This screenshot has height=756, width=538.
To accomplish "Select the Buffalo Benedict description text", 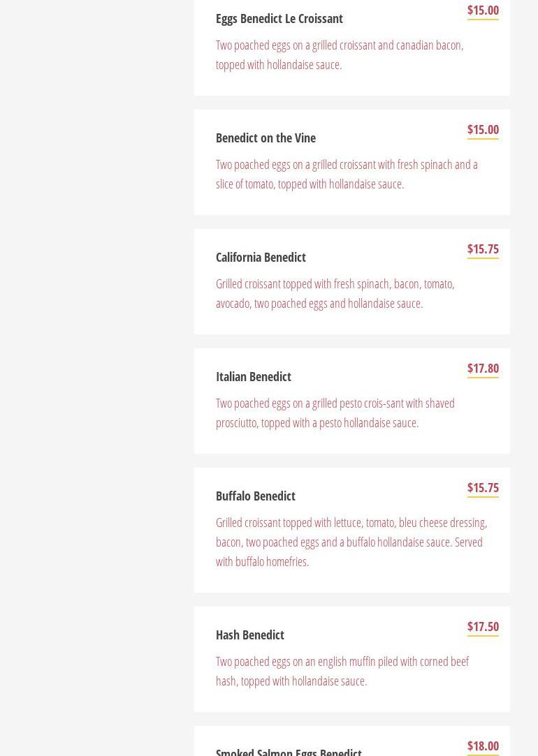I will coord(351,542).
